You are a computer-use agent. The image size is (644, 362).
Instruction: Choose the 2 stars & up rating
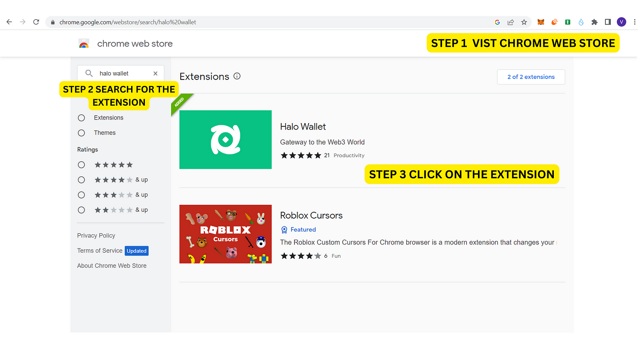coord(81,210)
